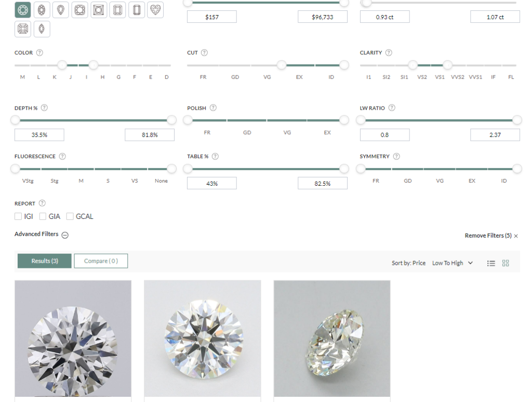Switch to the Compare tab
Screen dimensions: 532x402
point(101,261)
